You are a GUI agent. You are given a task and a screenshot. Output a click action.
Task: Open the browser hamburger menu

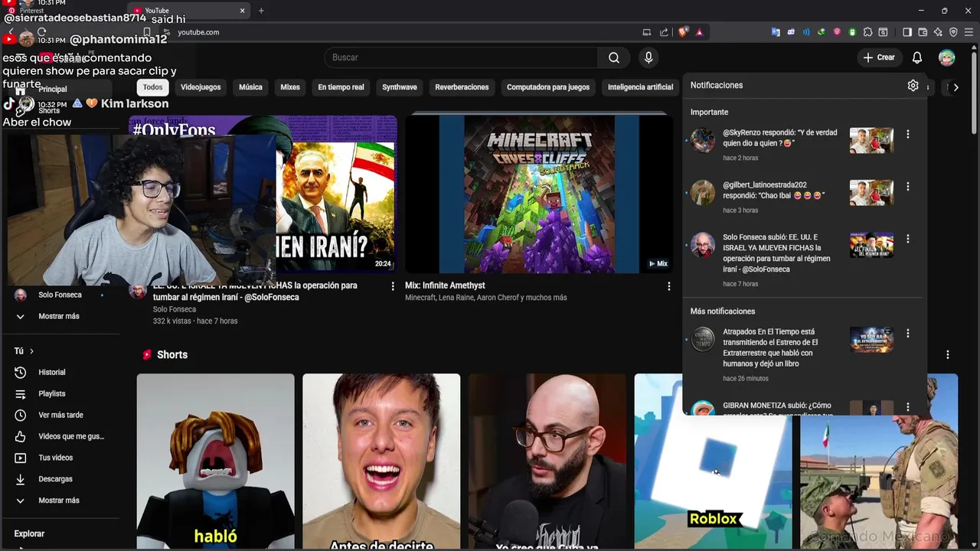click(969, 32)
